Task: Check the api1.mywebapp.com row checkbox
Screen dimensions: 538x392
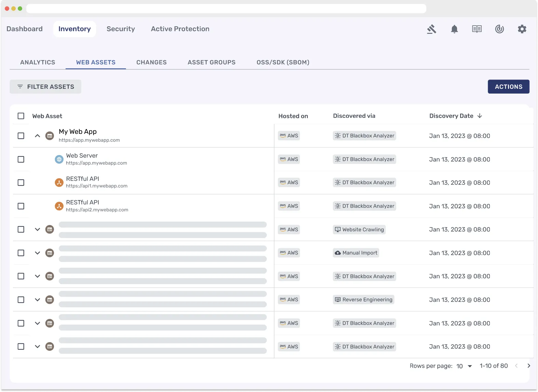Action: pyautogui.click(x=21, y=183)
